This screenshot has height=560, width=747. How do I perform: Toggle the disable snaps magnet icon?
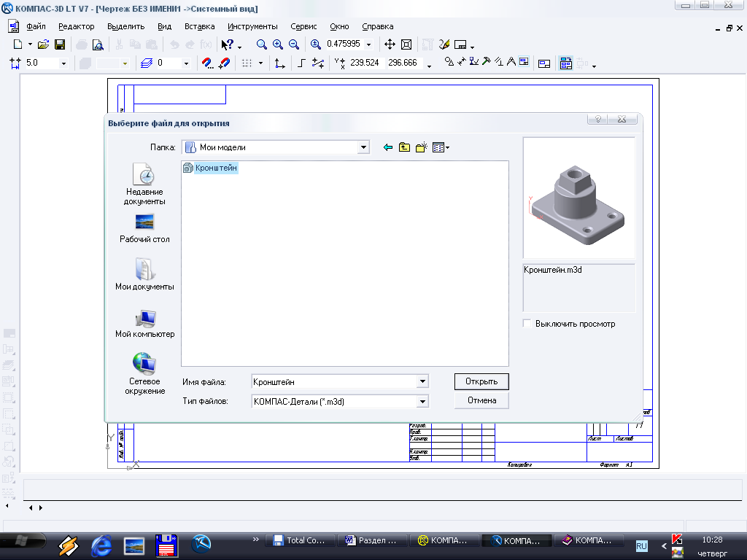coord(224,63)
